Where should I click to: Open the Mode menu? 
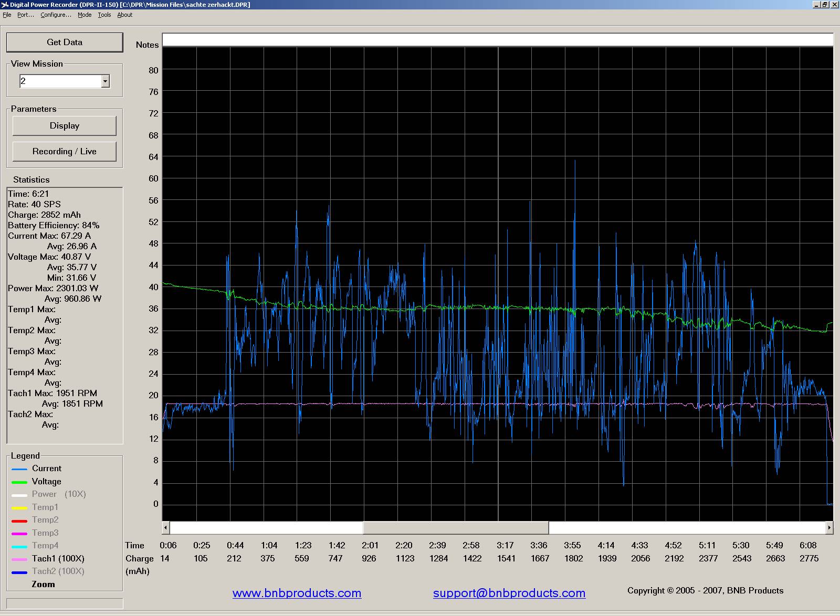pyautogui.click(x=85, y=15)
